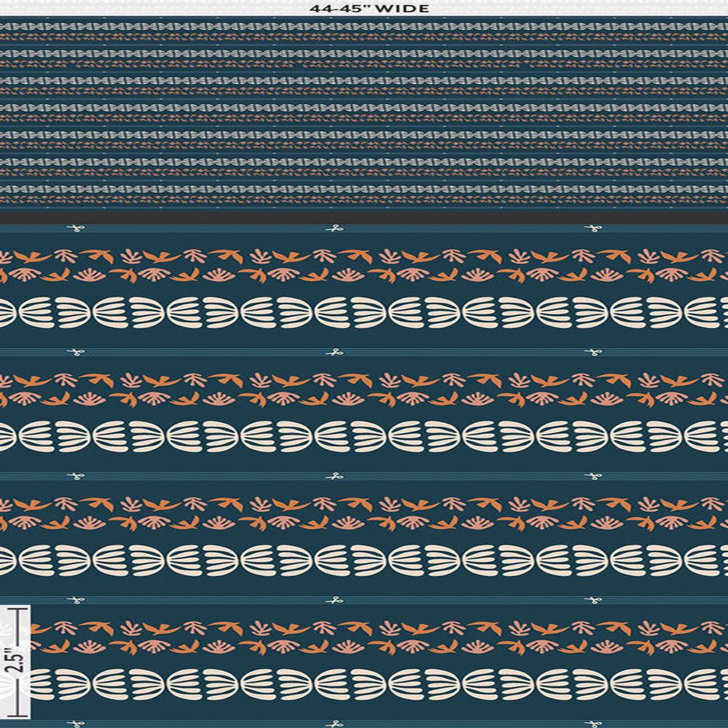Click the dark charcoal divider band
This screenshot has width=728, height=728.
(364, 217)
